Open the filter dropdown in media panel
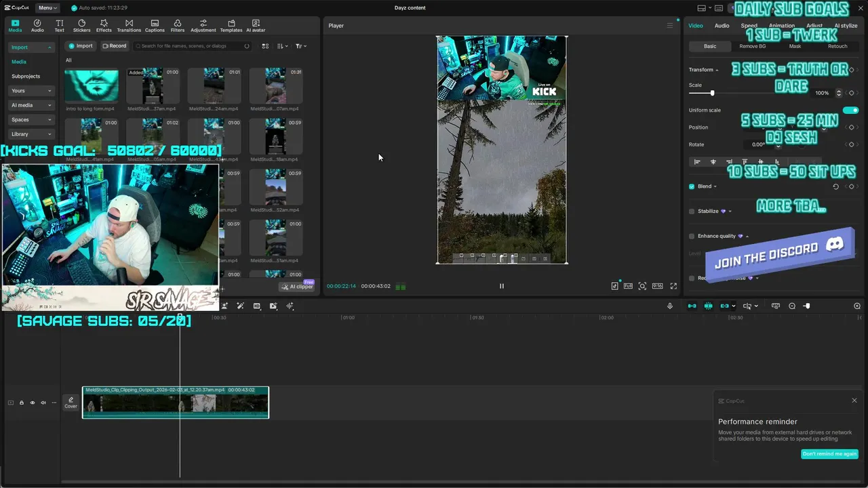Image resolution: width=868 pixels, height=488 pixels. point(300,46)
